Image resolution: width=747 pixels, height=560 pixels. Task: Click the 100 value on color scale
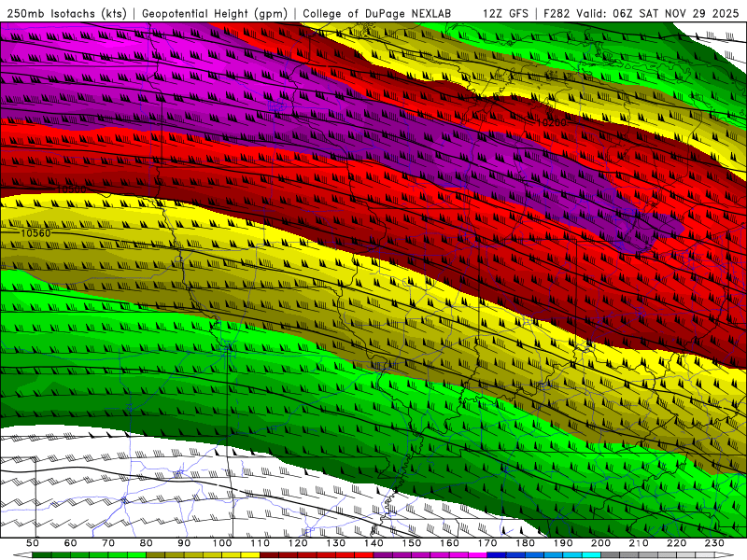pos(222,543)
